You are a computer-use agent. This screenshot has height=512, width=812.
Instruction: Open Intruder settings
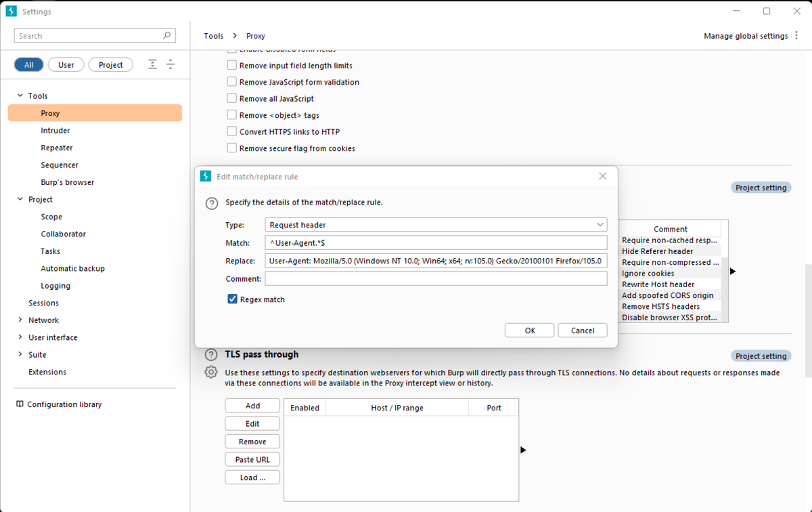55,131
